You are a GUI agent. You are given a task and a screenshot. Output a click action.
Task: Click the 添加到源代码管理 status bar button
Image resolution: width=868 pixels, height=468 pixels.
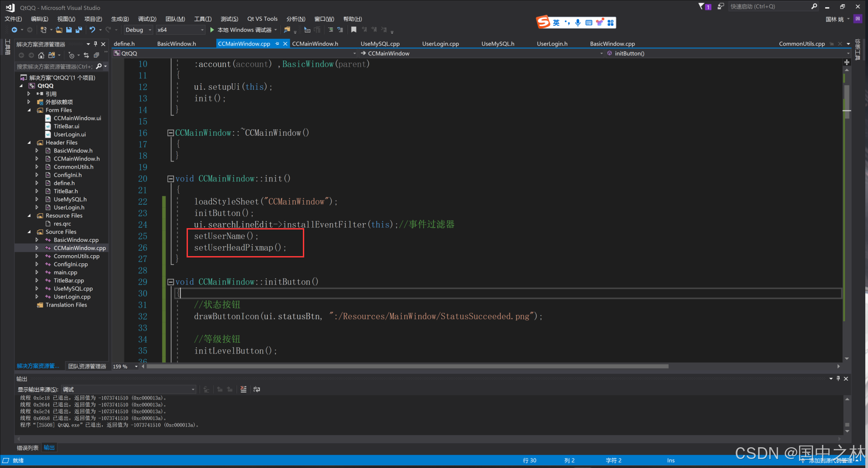[x=831, y=460]
